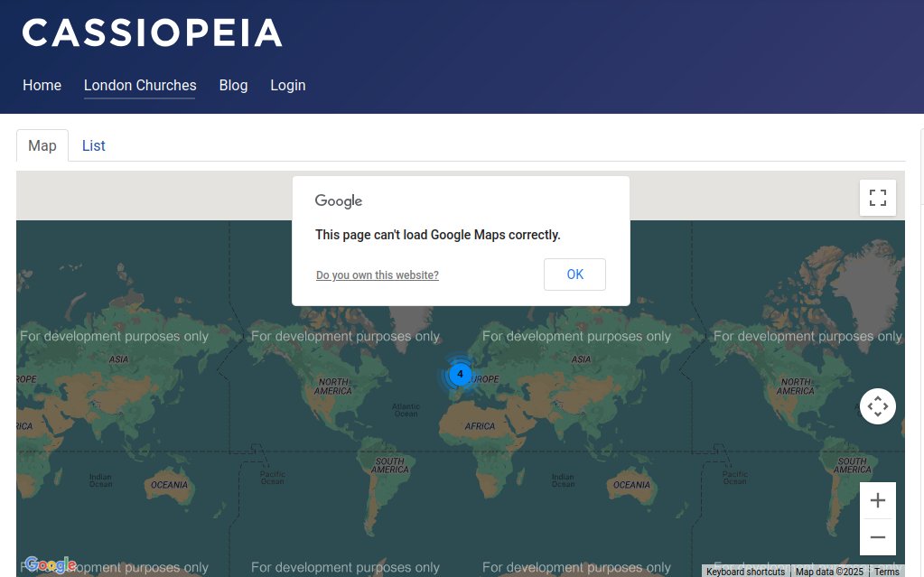Follow the 'Do you own this website?' link
924x577 pixels.
378,275
